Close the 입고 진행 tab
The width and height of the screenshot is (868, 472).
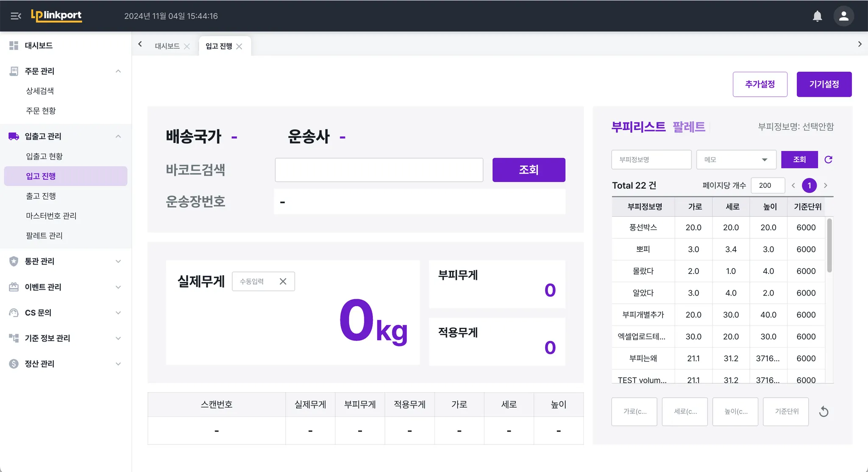239,46
